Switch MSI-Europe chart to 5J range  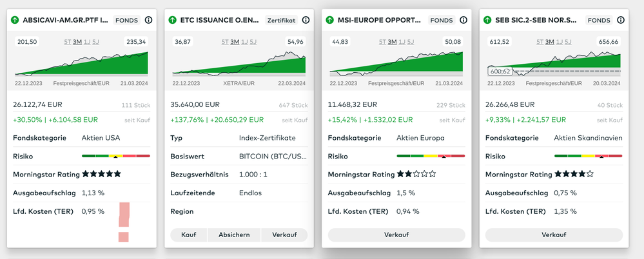coord(411,43)
